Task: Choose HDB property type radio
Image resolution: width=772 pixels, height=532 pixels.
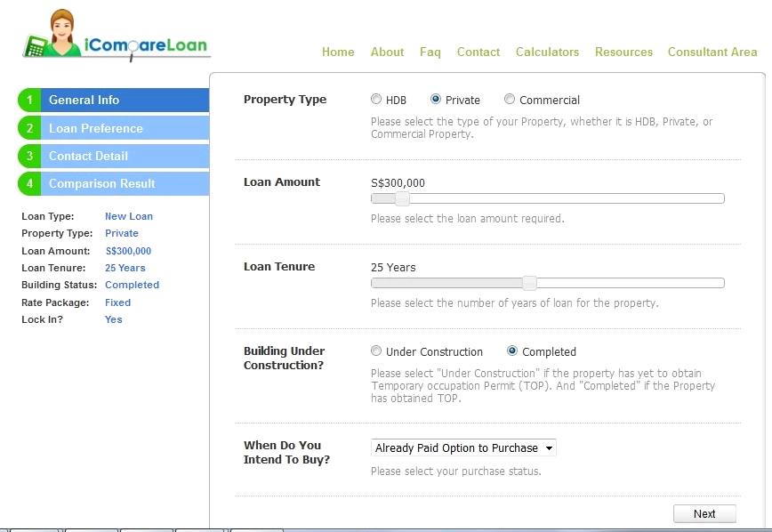Action: [x=376, y=99]
